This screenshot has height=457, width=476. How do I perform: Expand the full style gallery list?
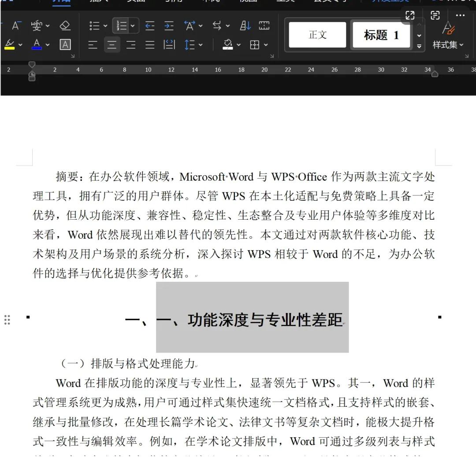coord(419,46)
